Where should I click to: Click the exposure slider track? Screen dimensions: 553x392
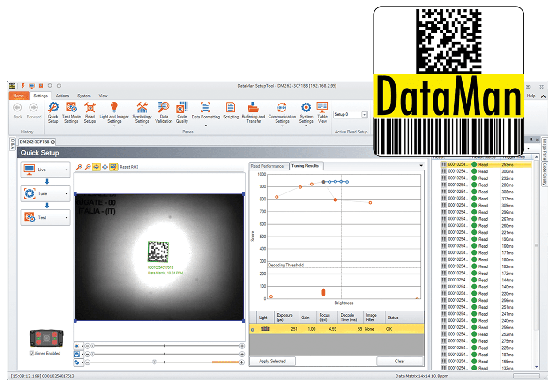[x=164, y=346]
